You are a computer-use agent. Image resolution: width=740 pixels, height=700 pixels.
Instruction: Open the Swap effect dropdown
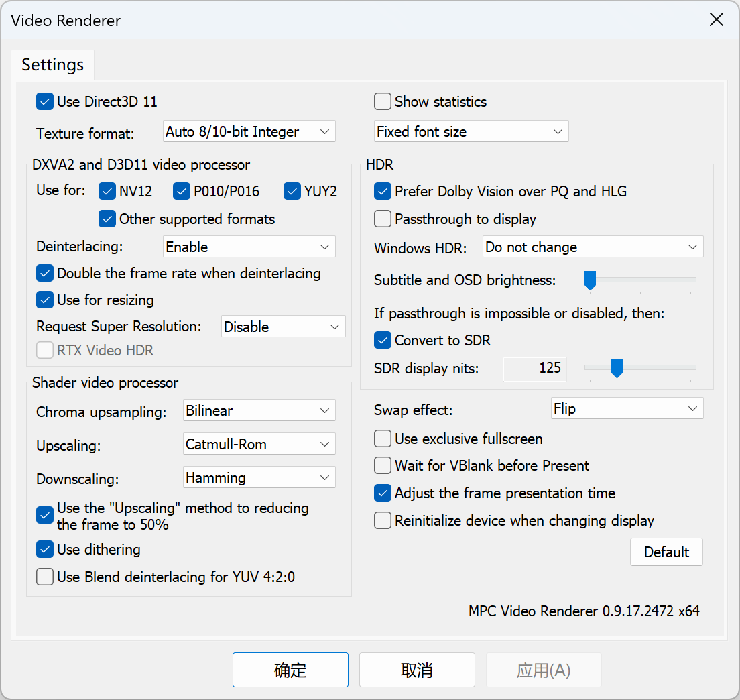click(626, 409)
